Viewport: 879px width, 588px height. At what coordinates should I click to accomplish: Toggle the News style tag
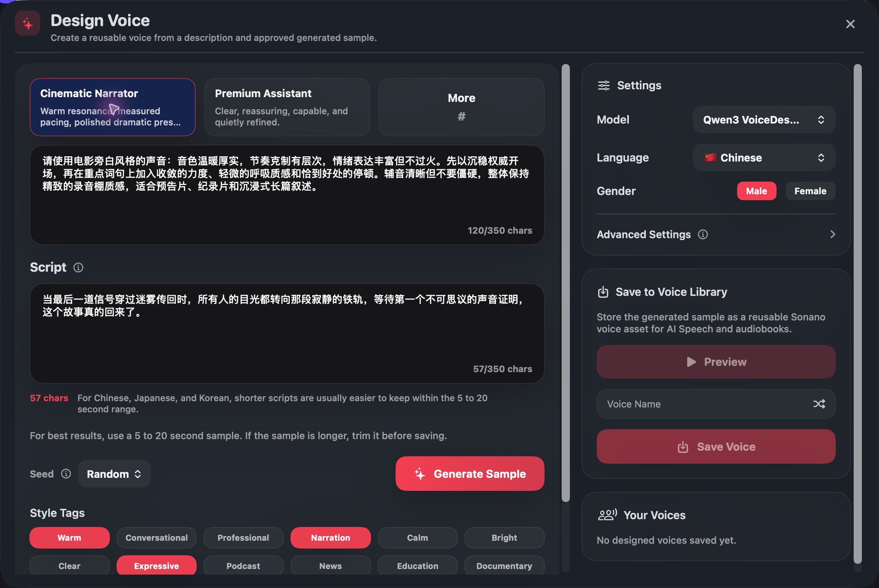[x=330, y=566]
